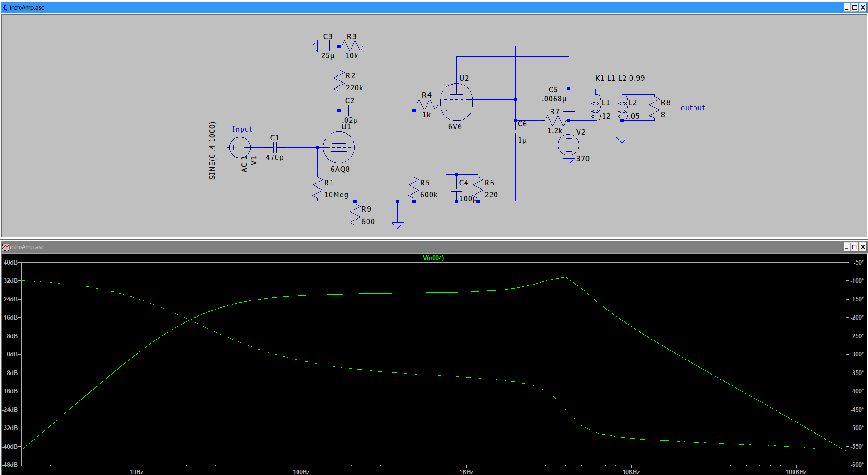Click the 0dB label on magnitude axis
Image resolution: width=868 pixels, height=475 pixels.
click(x=12, y=354)
